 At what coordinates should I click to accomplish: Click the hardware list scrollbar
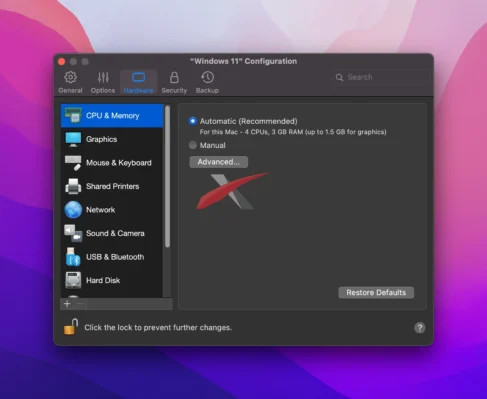pos(167,177)
